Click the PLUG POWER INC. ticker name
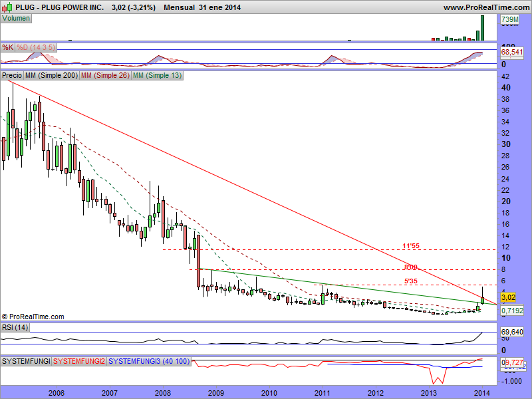The image size is (532, 399). [72, 7]
